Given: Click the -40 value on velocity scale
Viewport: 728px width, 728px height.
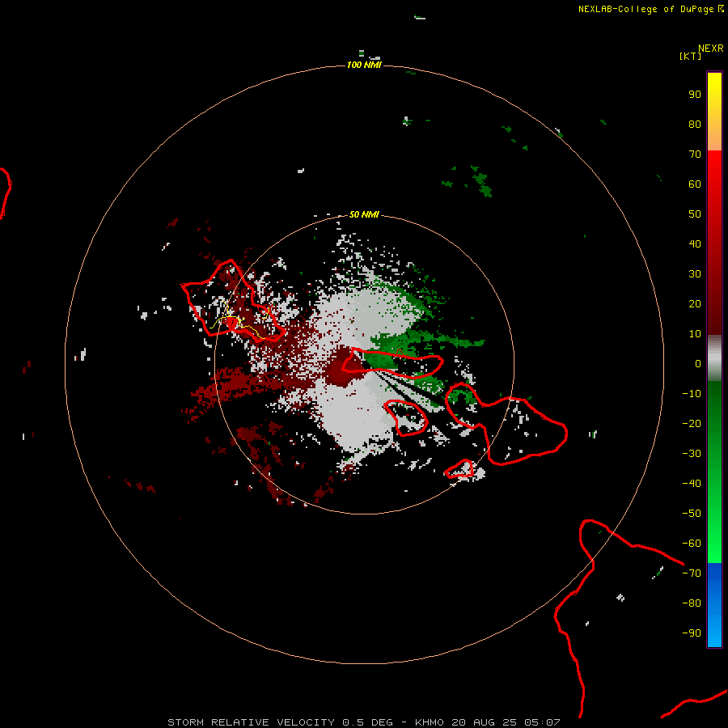Looking at the screenshot, I should coord(692,484).
